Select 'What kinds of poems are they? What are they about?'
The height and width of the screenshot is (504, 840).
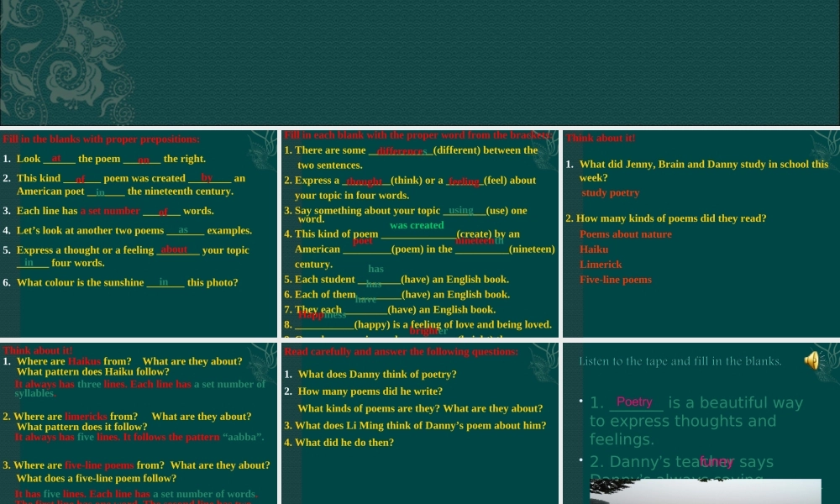[420, 409]
